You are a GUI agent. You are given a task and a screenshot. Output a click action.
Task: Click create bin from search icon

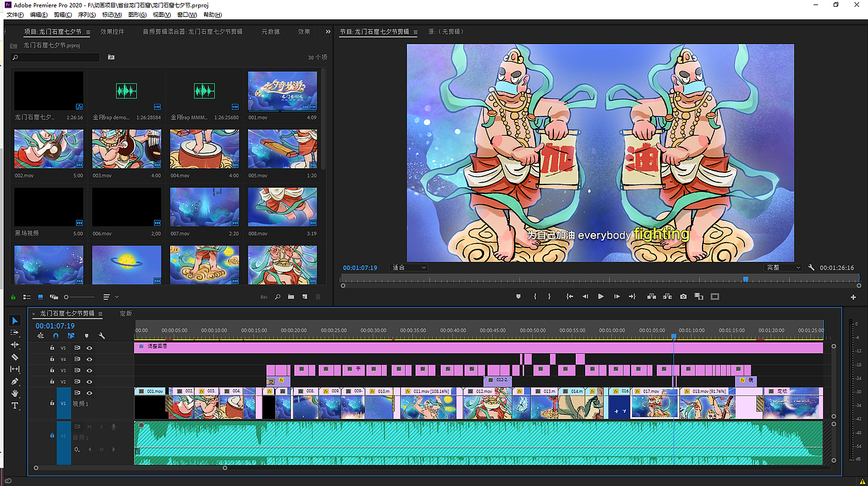coord(111,58)
